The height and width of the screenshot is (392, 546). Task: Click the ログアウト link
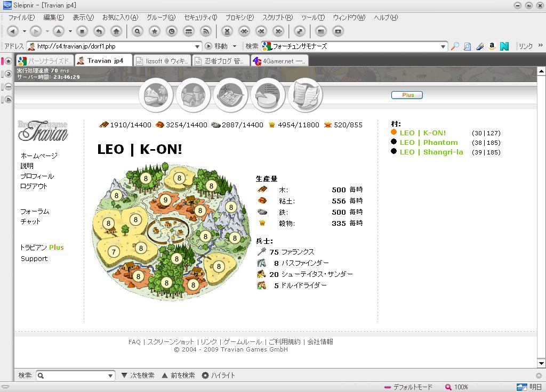34,186
